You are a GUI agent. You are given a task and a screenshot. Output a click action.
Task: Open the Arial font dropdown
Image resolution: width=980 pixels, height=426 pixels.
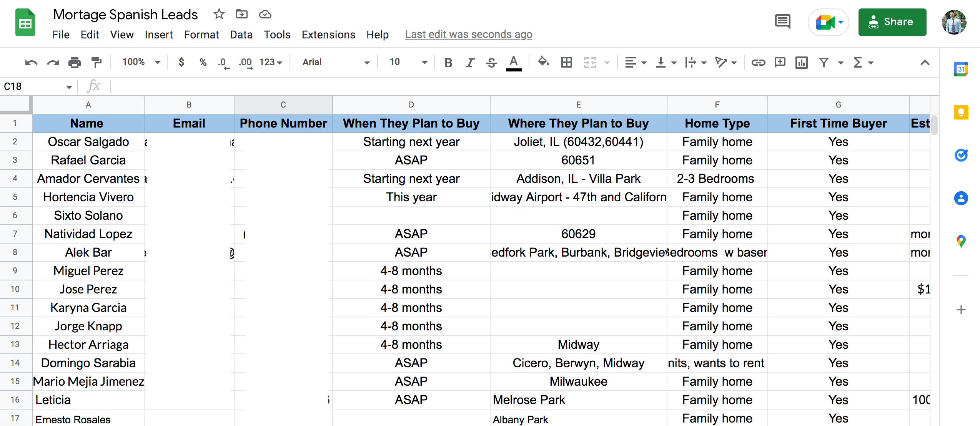(335, 62)
